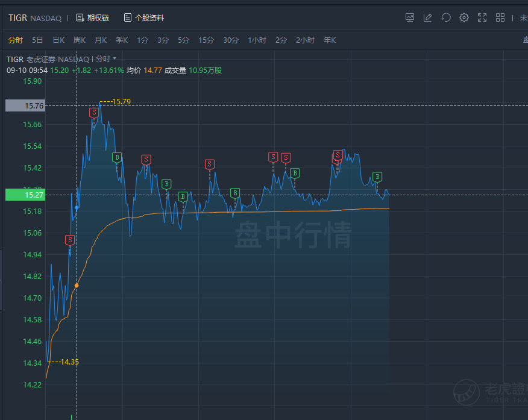The height and width of the screenshot is (420, 528).
Task: Switch to the 5日 tab
Action: (37, 40)
